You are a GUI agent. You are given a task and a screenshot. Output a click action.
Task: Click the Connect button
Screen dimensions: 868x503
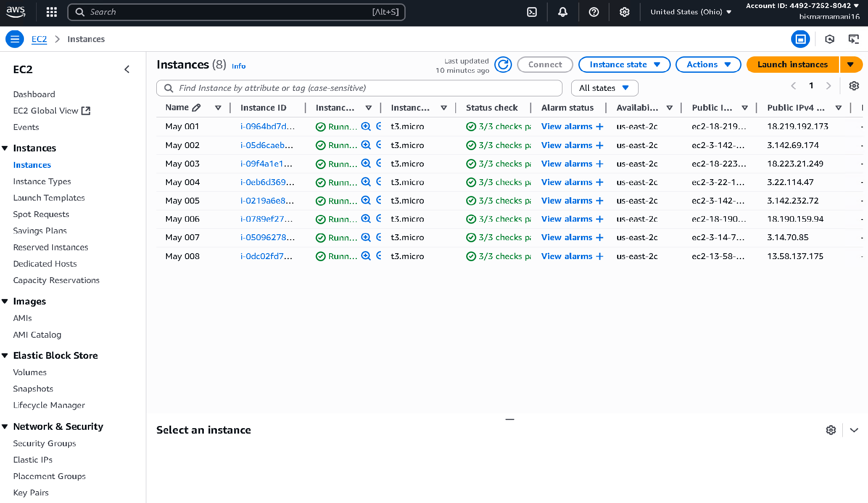point(545,65)
